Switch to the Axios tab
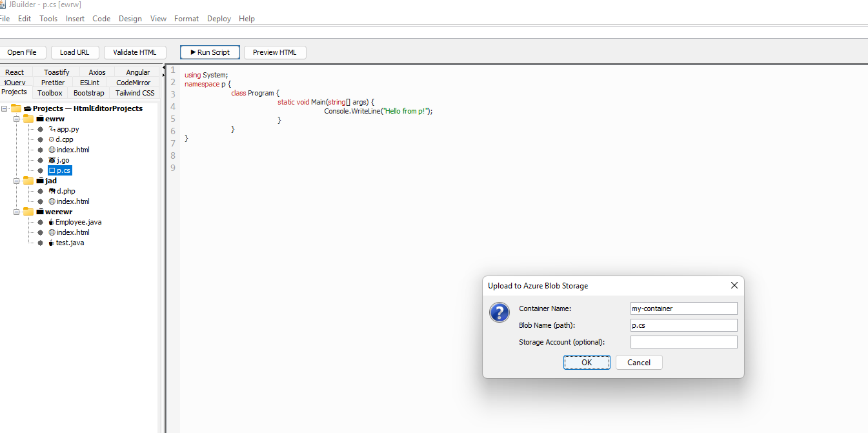868x433 pixels. pyautogui.click(x=97, y=72)
